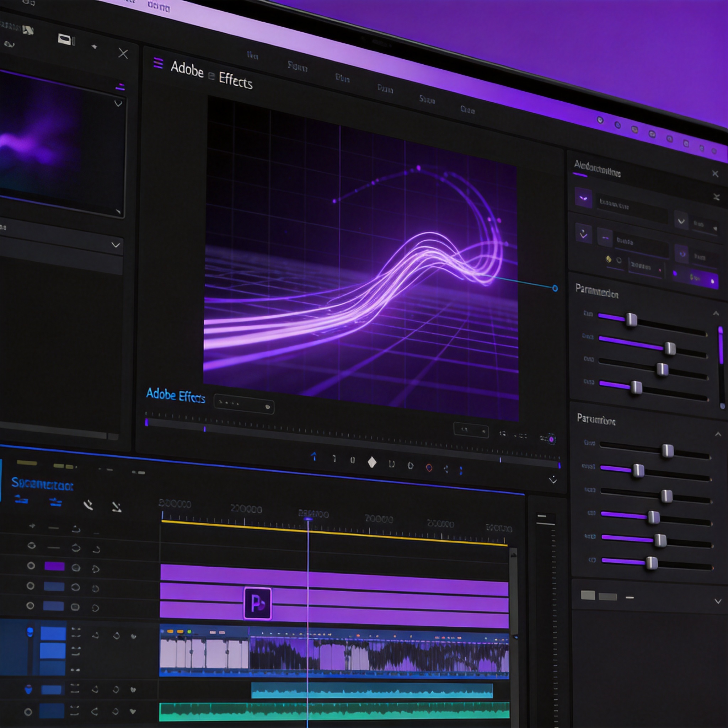Screen dimensions: 728x728
Task: Click the field beside the blue Adobe Effects label
Action: 244,404
